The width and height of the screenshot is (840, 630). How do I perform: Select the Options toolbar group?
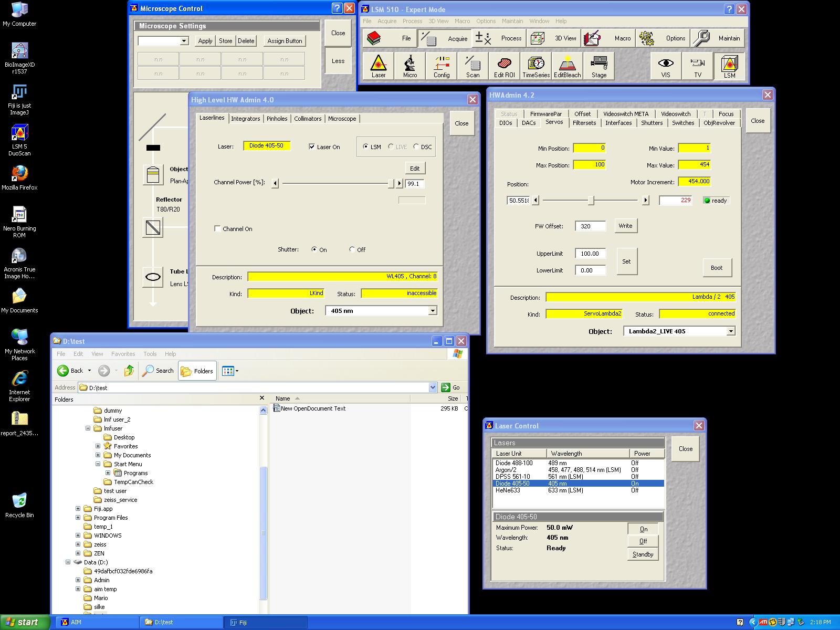pos(663,38)
